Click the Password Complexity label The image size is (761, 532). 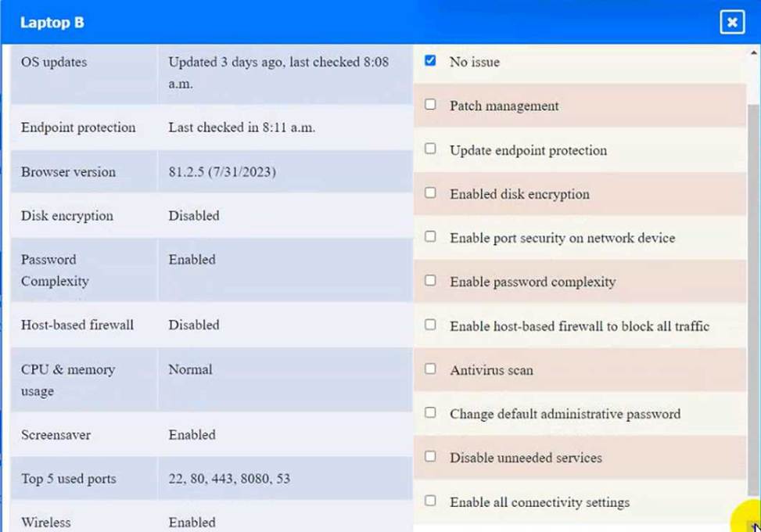coord(55,271)
